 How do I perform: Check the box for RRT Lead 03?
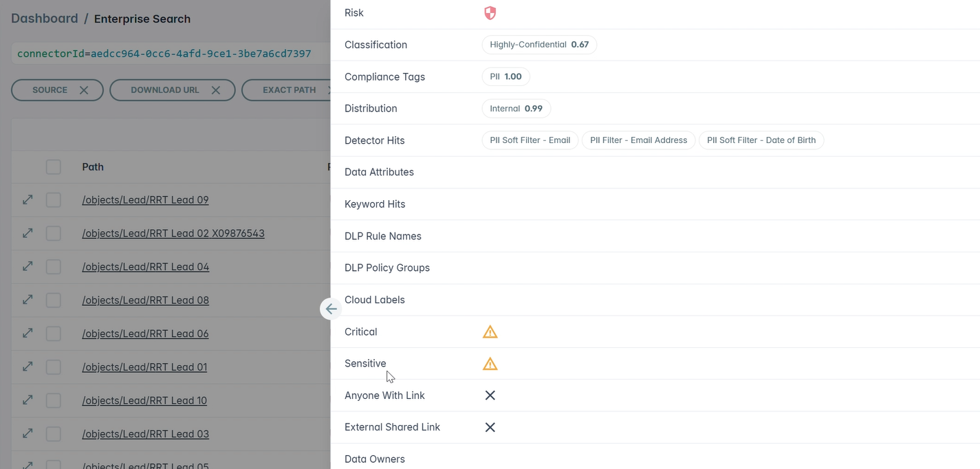click(54, 434)
